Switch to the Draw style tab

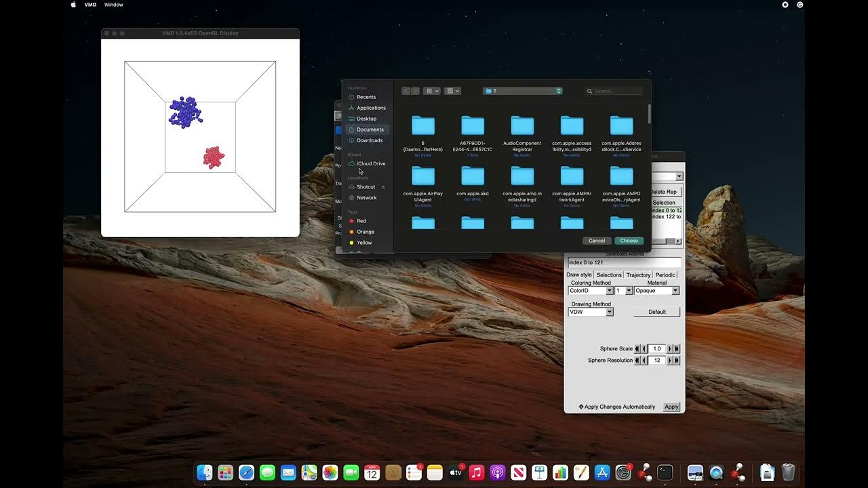point(579,274)
